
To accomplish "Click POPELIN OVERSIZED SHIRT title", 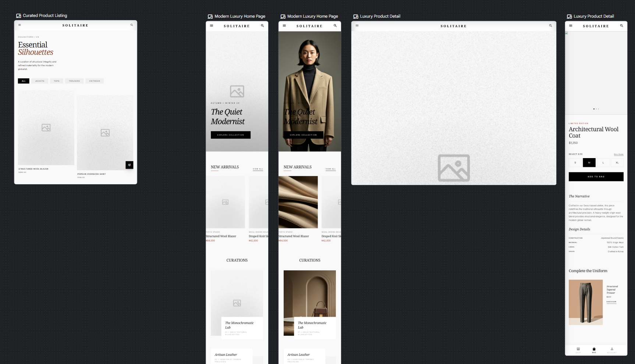I will (92, 174).
